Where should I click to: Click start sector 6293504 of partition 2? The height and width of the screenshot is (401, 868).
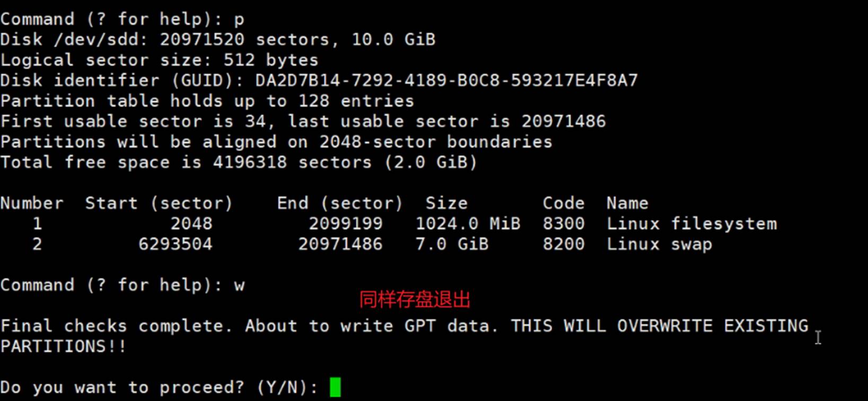point(175,244)
